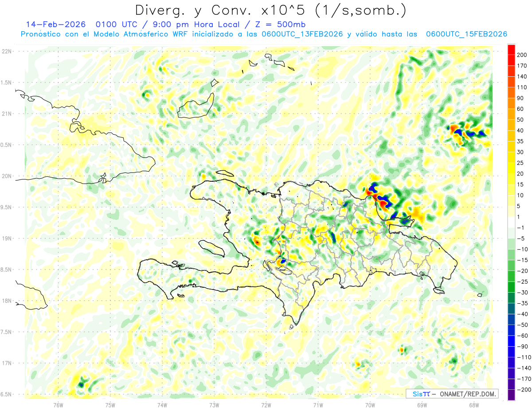Viewport: 532px width, 411px height.
Task: Click the '6.5N' latitude label
Action: tap(6, 395)
